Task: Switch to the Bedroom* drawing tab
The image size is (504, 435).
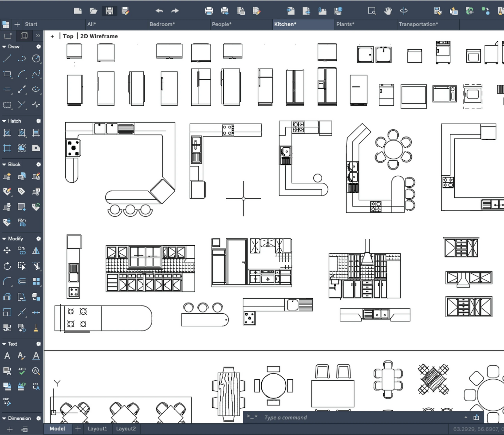Action: (162, 24)
